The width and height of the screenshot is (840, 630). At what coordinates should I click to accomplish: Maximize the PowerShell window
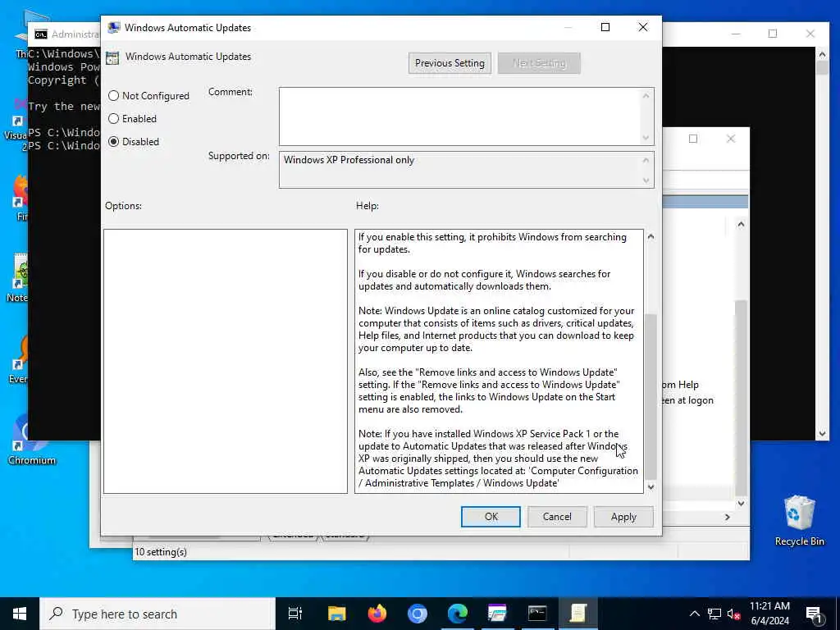coord(773,34)
